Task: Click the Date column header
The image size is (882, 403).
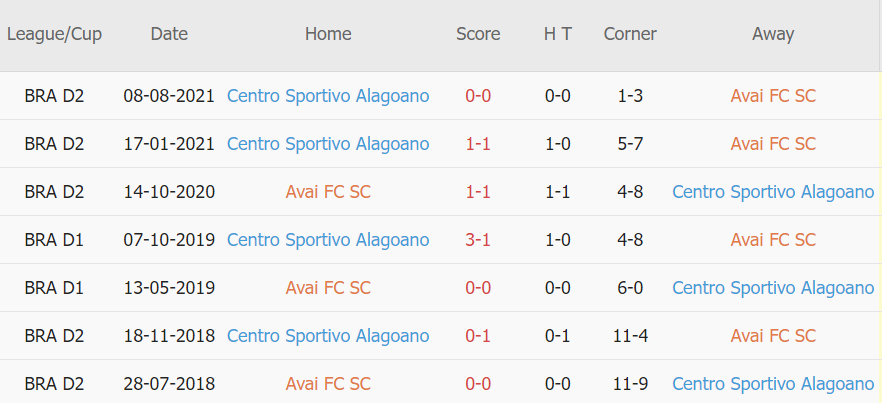Action: click(x=169, y=34)
